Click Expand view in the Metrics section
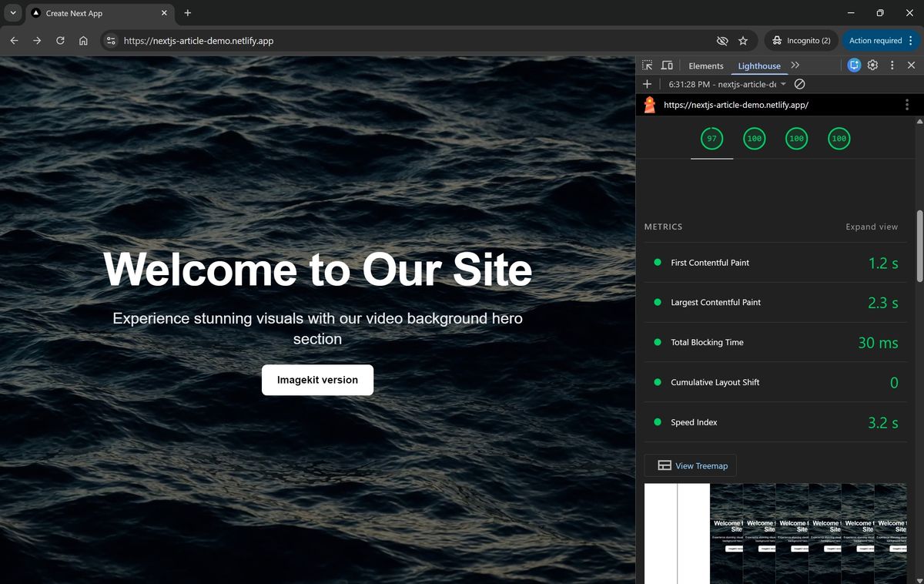Screen dimensions: 924x584 click(x=872, y=227)
